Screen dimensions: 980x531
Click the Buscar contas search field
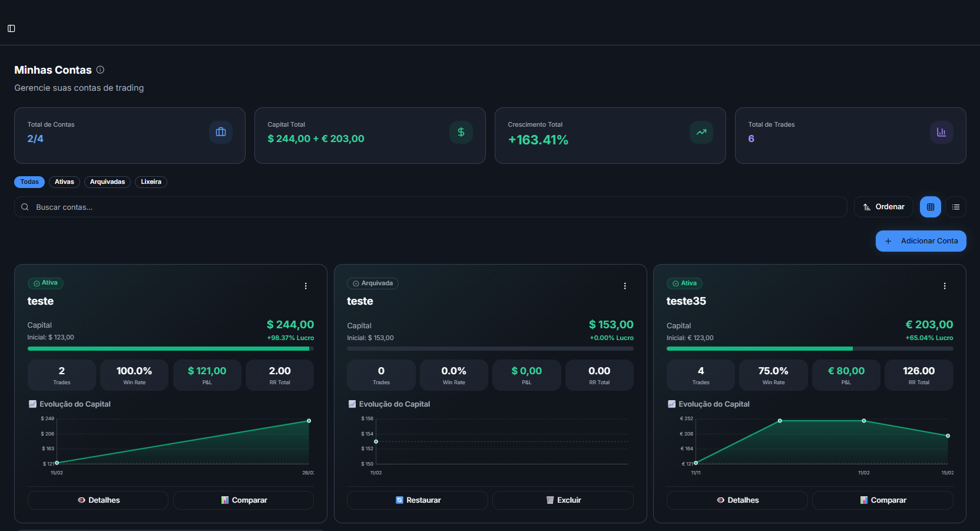pyautogui.click(x=431, y=207)
